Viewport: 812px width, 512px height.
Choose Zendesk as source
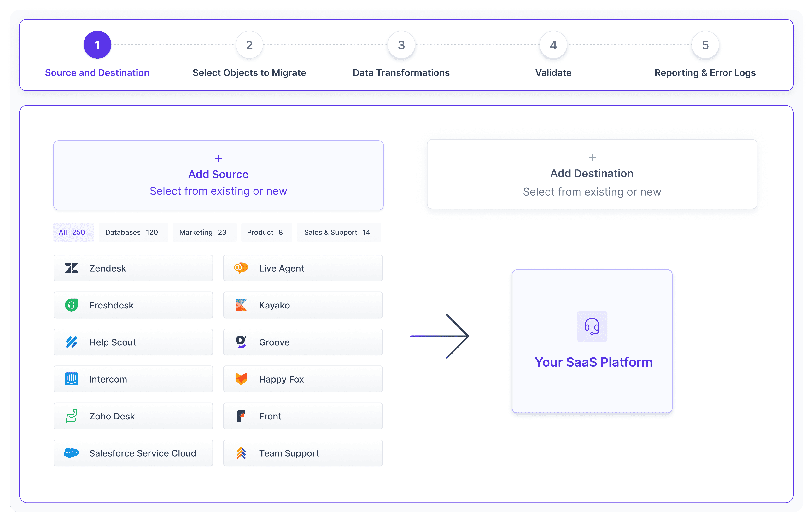133,268
